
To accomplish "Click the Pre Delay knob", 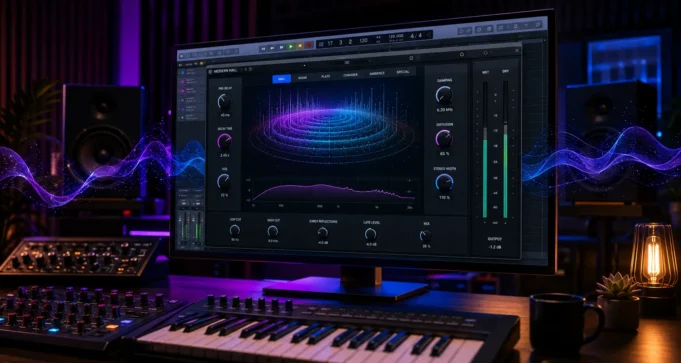I will 225,102.
